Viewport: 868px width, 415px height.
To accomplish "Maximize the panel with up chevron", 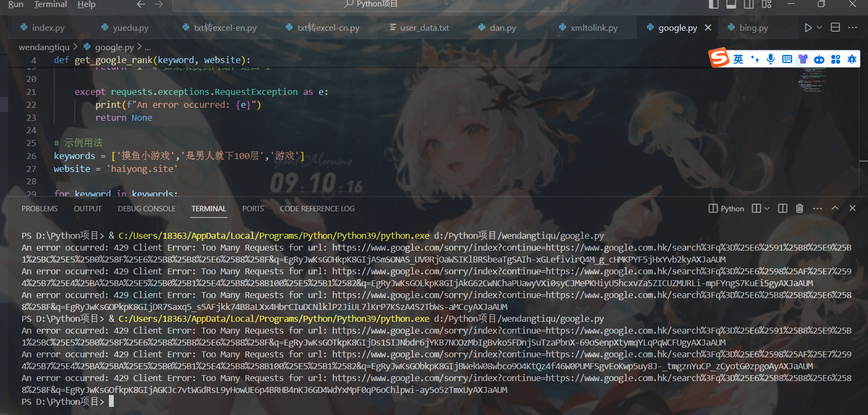I will click(x=835, y=209).
